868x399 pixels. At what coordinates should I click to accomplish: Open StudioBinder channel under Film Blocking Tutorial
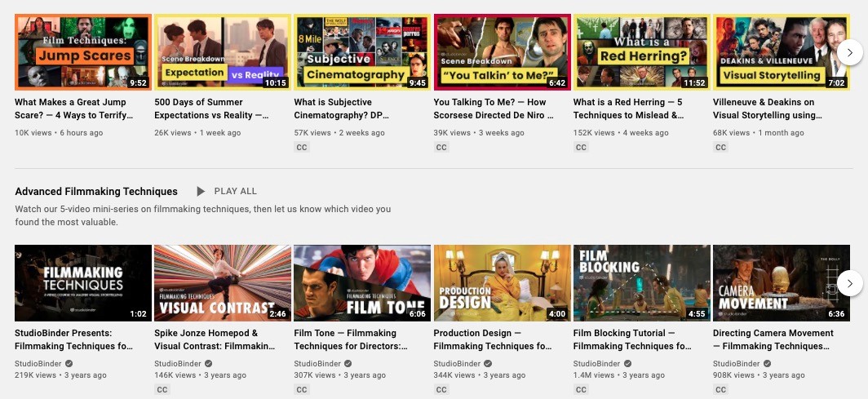coord(597,364)
